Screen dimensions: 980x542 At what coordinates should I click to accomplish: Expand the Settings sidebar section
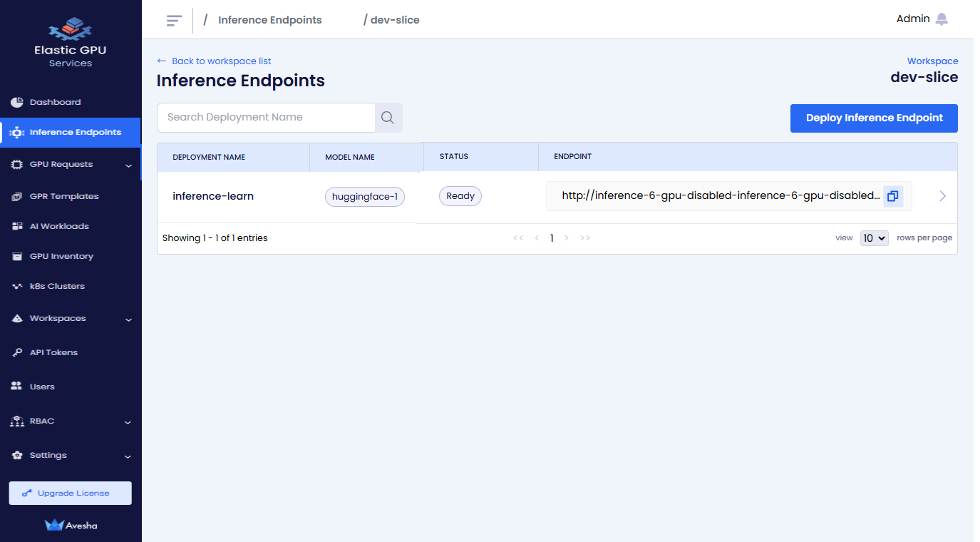click(x=128, y=456)
